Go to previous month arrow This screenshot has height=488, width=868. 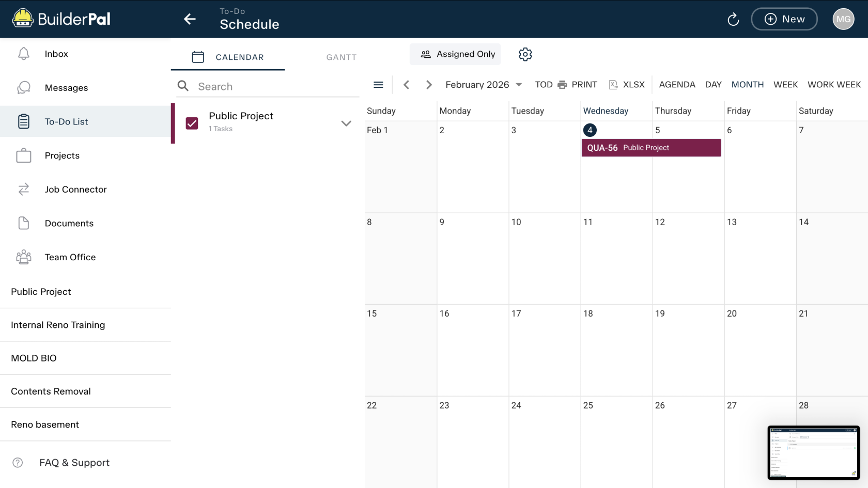tap(407, 85)
